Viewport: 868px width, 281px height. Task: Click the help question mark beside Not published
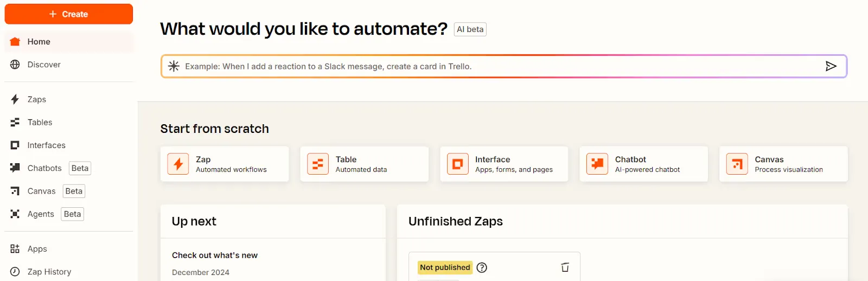(482, 267)
